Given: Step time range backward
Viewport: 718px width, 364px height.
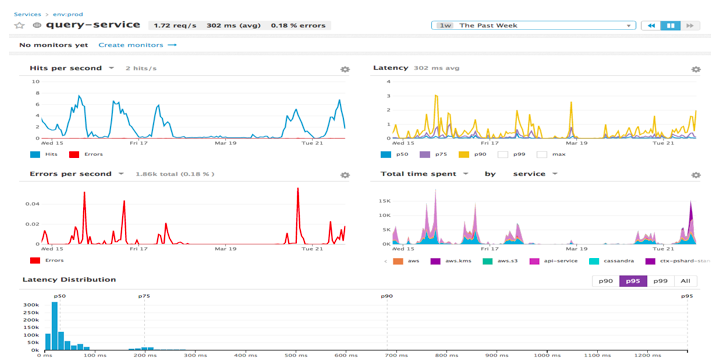Looking at the screenshot, I should [651, 26].
